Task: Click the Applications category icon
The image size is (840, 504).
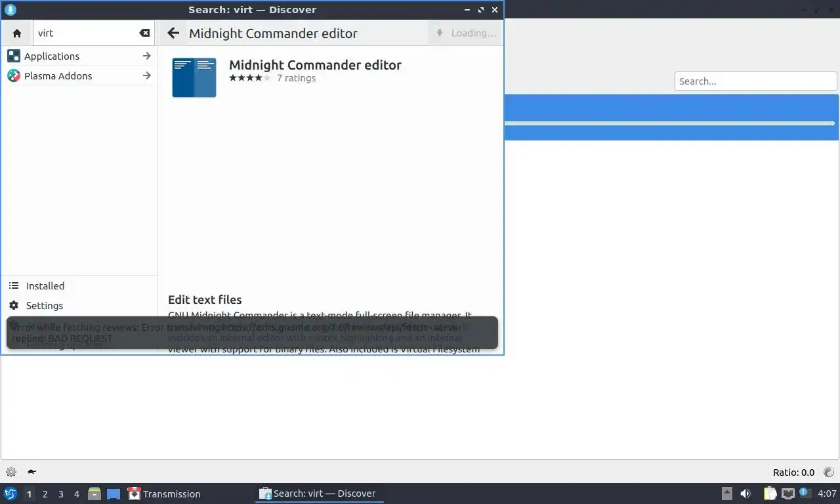Action: 13,56
